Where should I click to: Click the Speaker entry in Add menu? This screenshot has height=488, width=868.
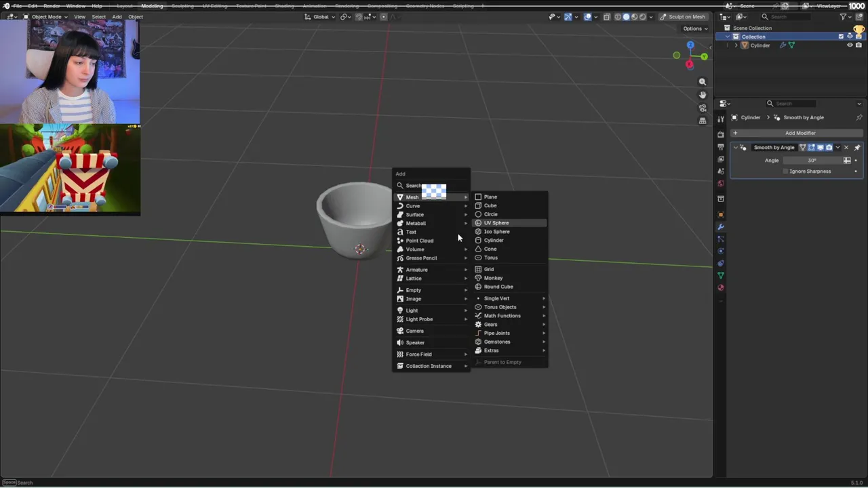(x=431, y=342)
